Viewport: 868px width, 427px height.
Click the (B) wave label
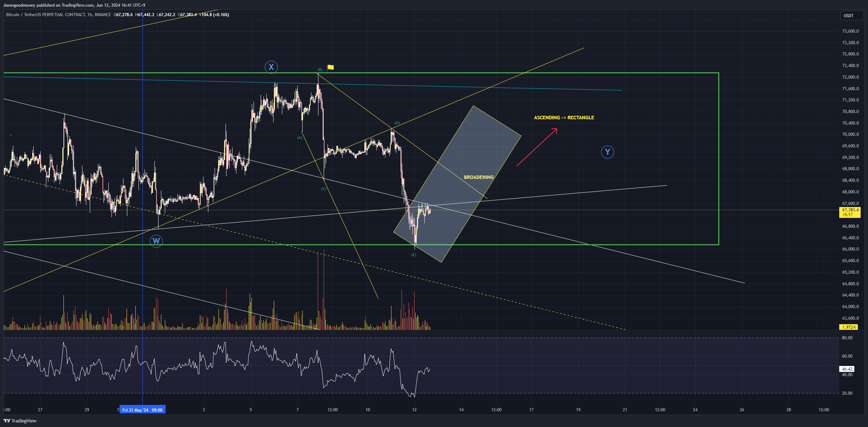320,69
